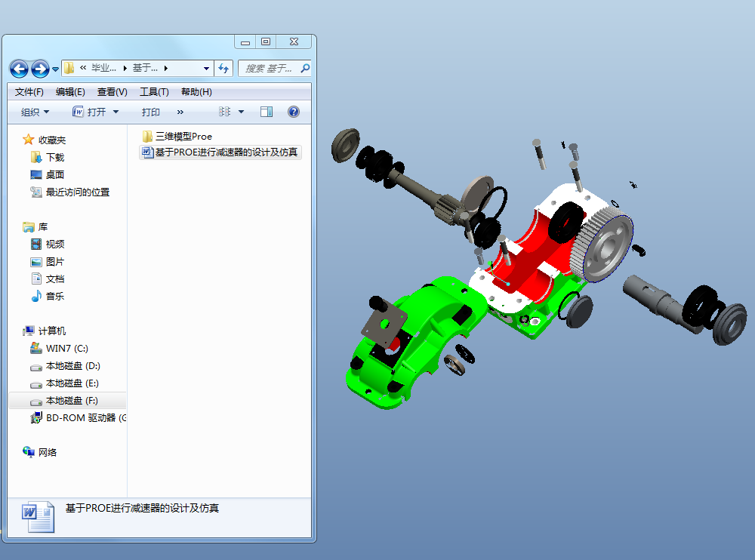The image size is (755, 560).
Task: Expand the arrow next to 打开
Action: coord(116,112)
